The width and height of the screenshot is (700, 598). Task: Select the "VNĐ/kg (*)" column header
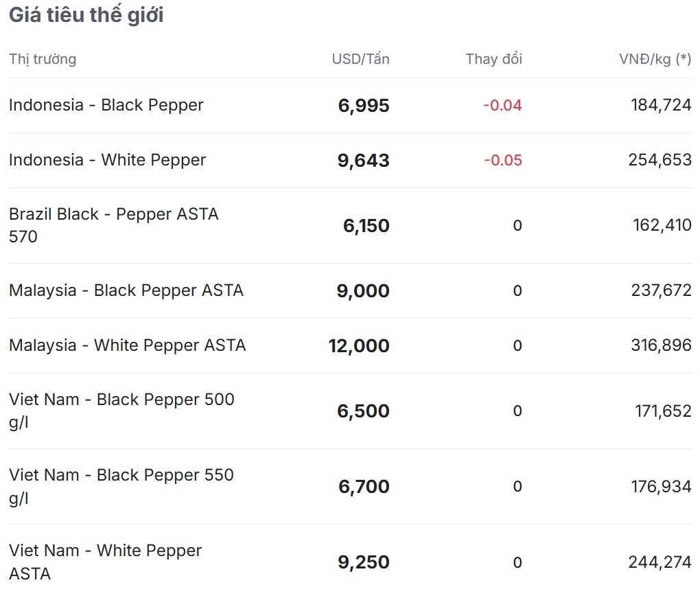(x=655, y=59)
